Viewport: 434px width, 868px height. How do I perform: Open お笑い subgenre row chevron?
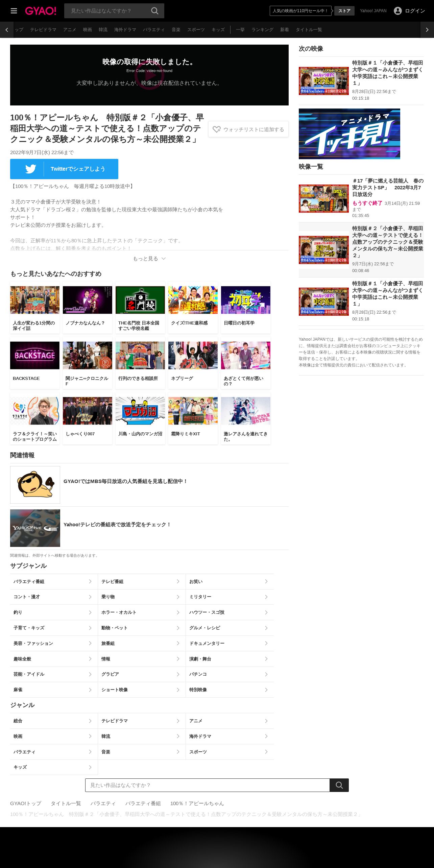click(x=266, y=581)
